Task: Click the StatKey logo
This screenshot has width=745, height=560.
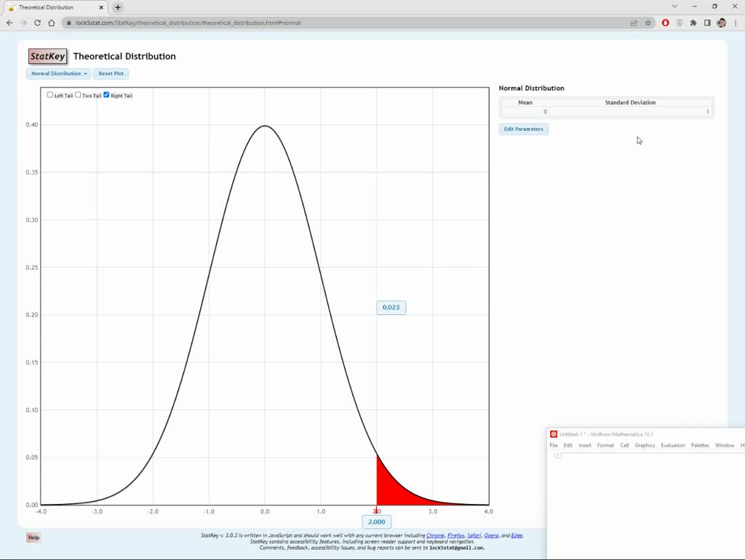Action: 47,56
